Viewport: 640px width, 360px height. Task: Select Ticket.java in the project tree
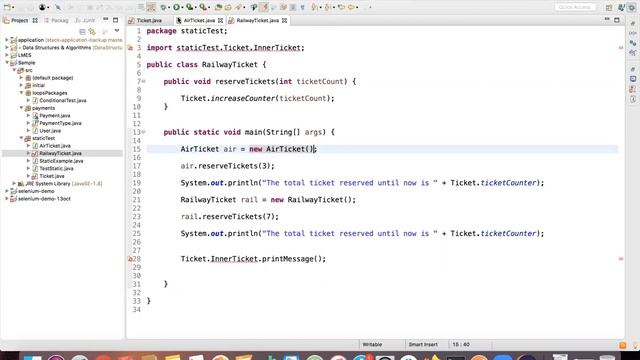(x=52, y=176)
